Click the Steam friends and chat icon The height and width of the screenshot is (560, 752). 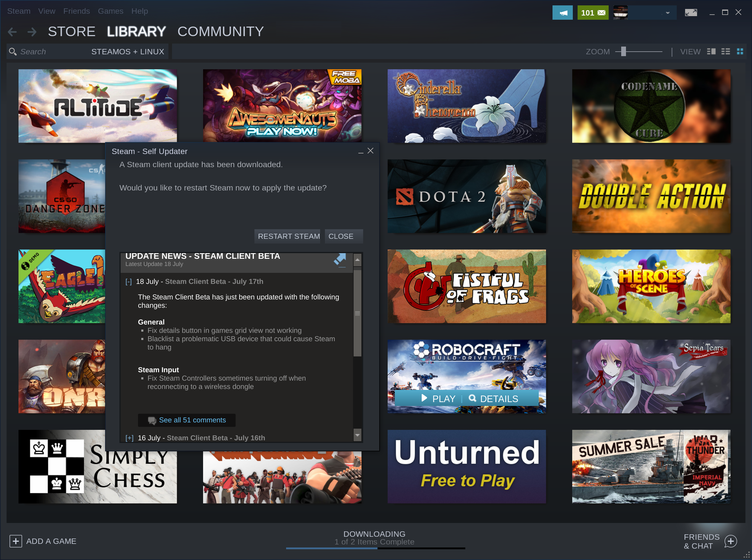click(x=732, y=541)
